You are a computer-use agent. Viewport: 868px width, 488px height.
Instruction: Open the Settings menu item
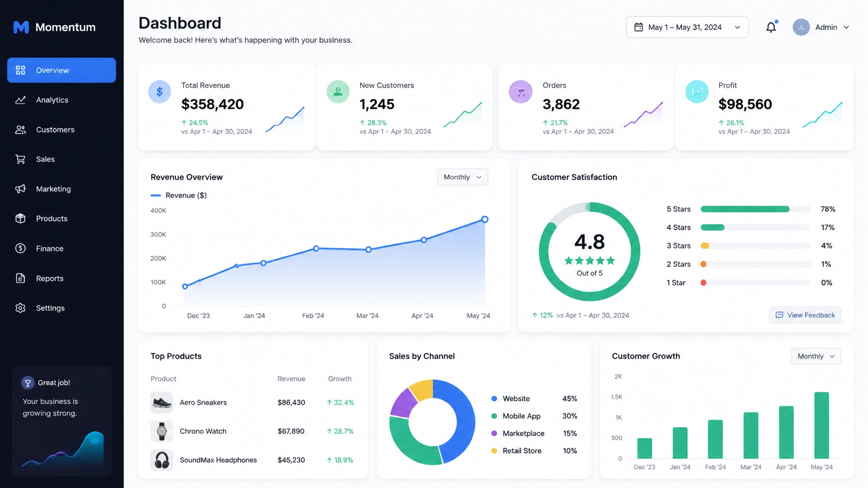(x=62, y=308)
